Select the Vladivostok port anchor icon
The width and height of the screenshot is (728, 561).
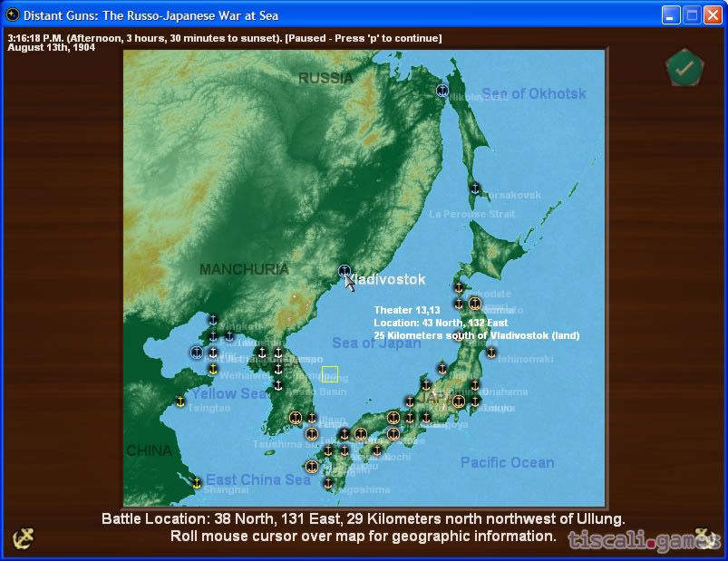[345, 271]
